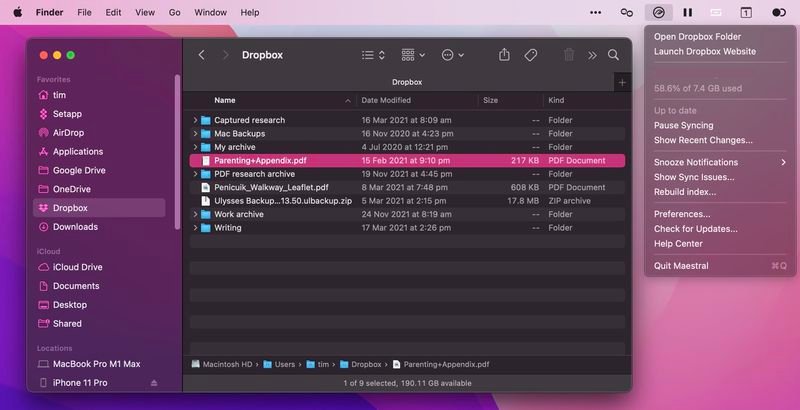The width and height of the screenshot is (800, 410).
Task: Open Google Drive in the sidebar
Action: 99,171
